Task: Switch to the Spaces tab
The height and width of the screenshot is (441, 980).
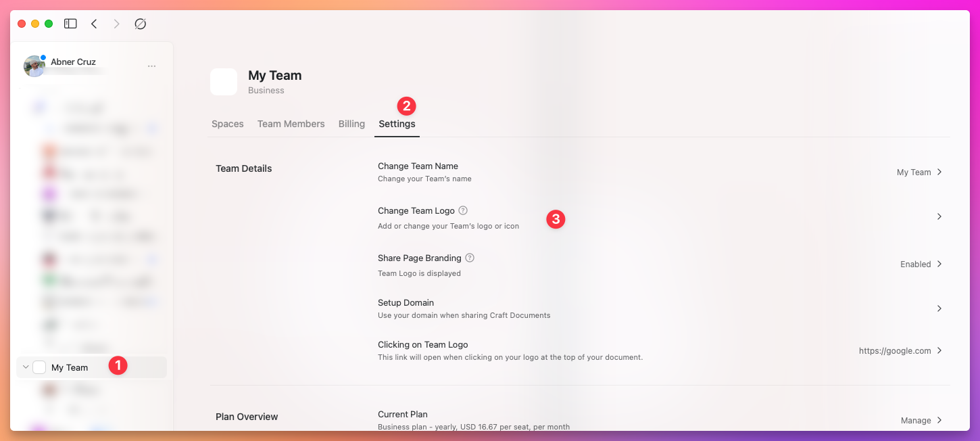Action: [228, 124]
